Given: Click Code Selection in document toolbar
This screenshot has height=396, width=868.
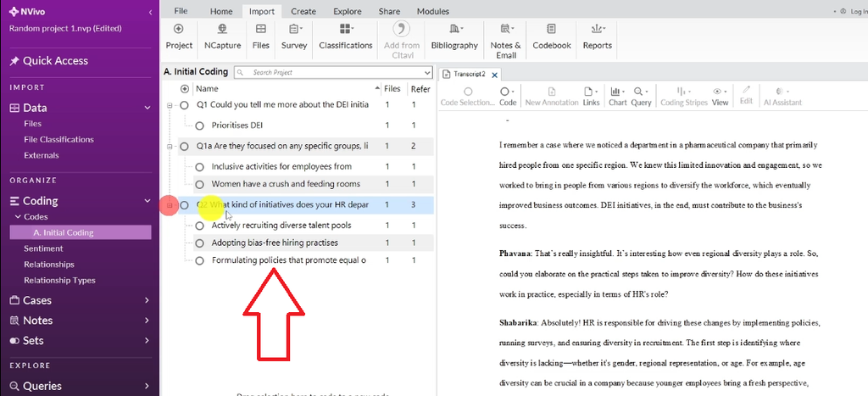Looking at the screenshot, I should (x=468, y=97).
